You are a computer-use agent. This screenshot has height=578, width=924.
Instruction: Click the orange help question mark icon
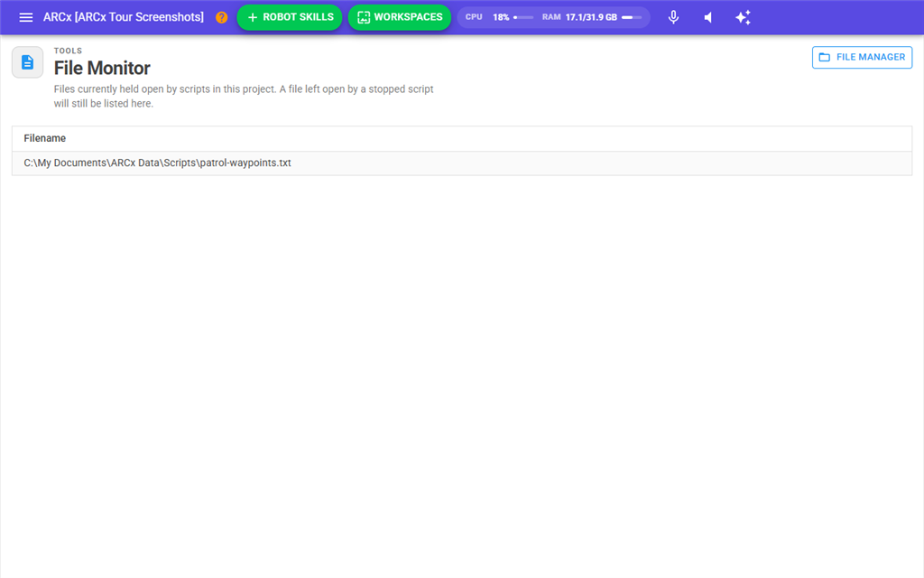coord(222,17)
